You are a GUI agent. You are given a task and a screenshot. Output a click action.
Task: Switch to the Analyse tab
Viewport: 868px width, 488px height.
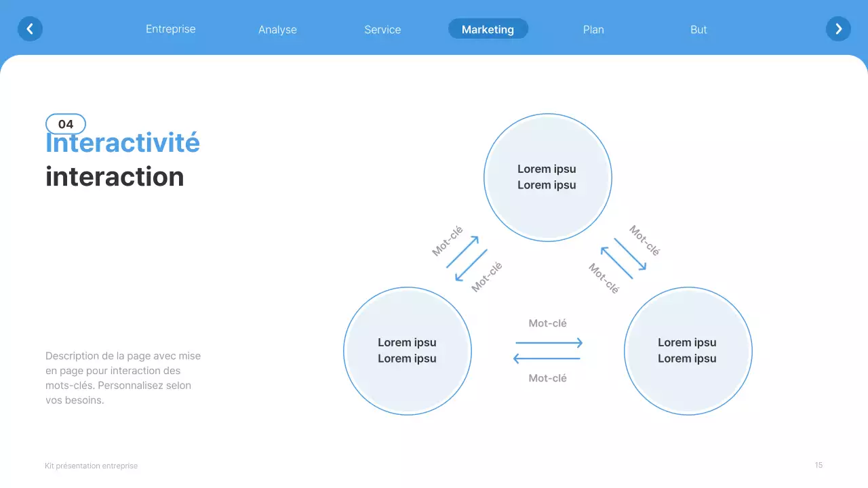coord(277,29)
